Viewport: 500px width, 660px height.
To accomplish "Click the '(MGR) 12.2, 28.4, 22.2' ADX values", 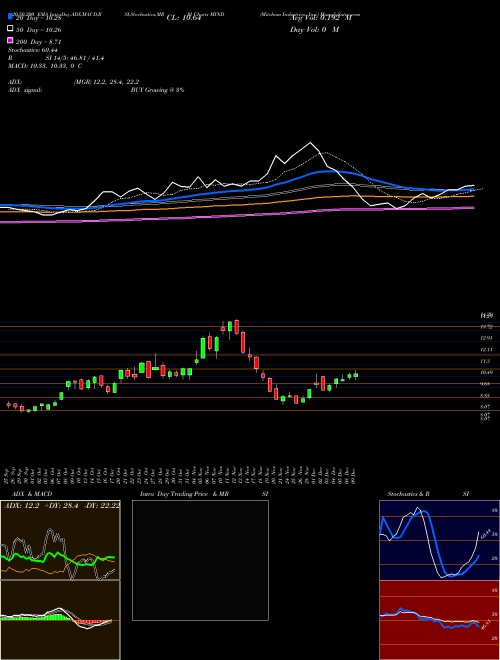I will coord(106,82).
